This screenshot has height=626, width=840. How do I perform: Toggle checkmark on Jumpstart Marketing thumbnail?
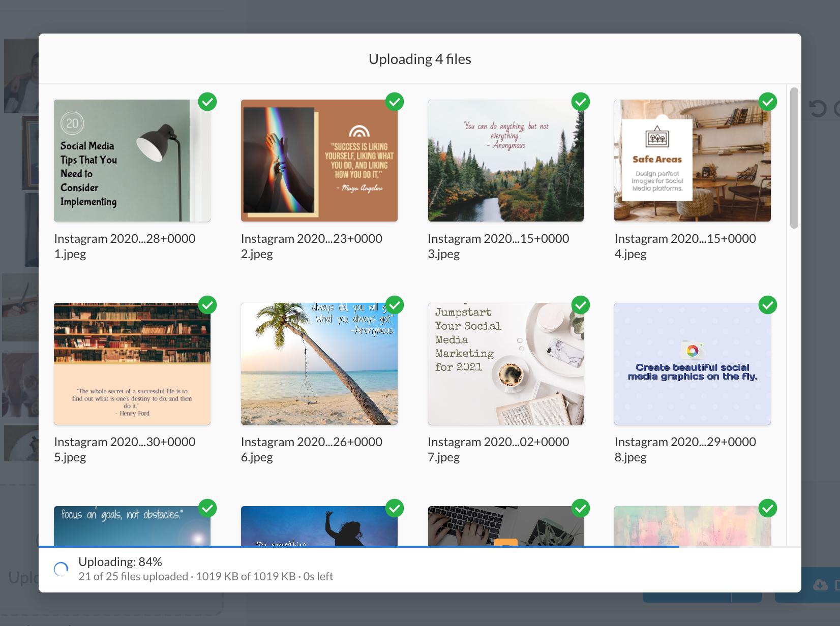[581, 305]
